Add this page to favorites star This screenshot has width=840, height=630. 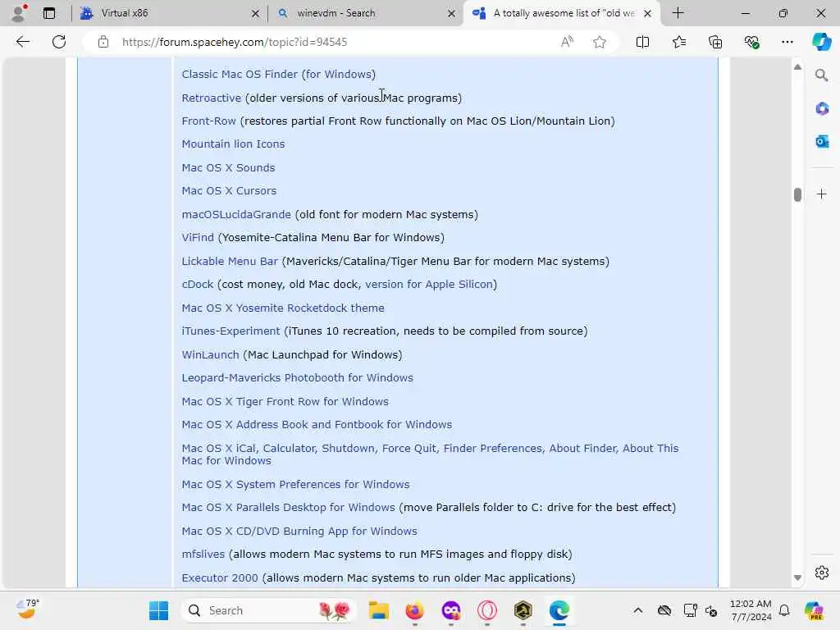click(600, 42)
